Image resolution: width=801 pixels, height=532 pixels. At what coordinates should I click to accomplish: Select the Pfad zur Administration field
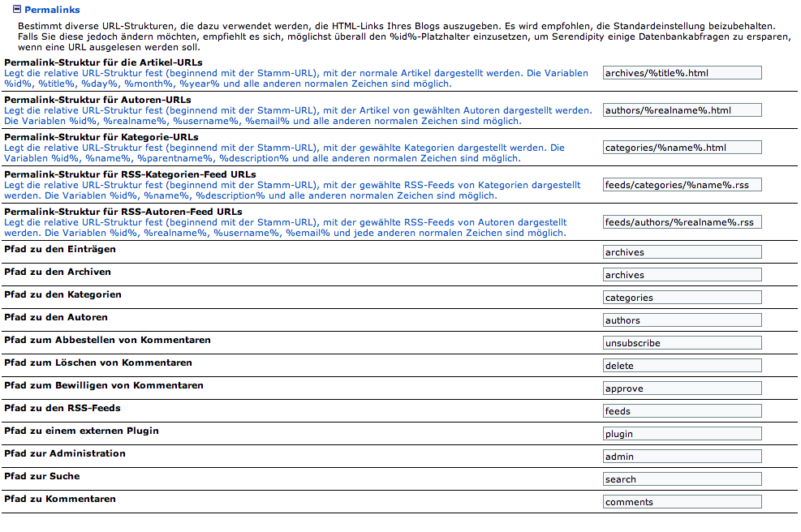pos(682,457)
